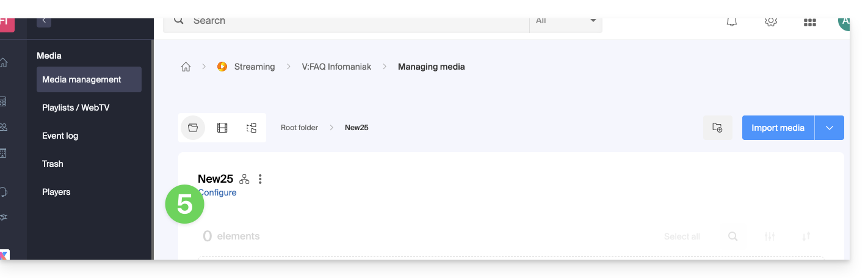Open the settings gear icon
Image resolution: width=868 pixels, height=278 pixels.
coord(770,22)
